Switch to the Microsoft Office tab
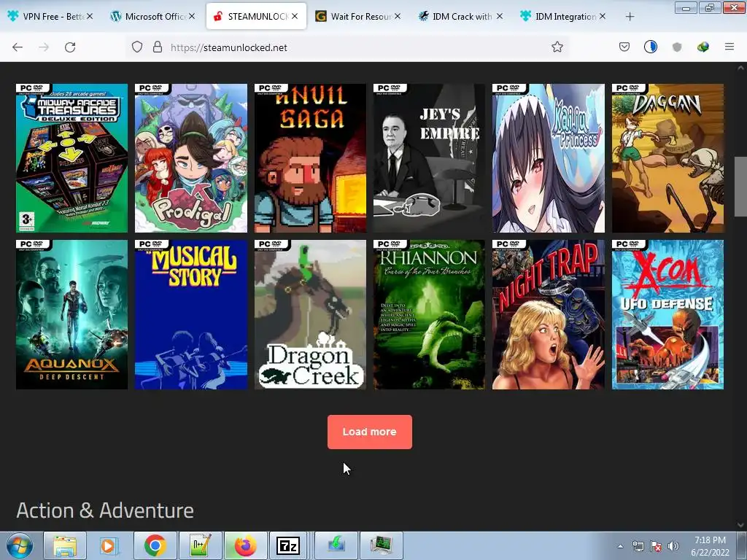This screenshot has height=560, width=747. [152, 16]
